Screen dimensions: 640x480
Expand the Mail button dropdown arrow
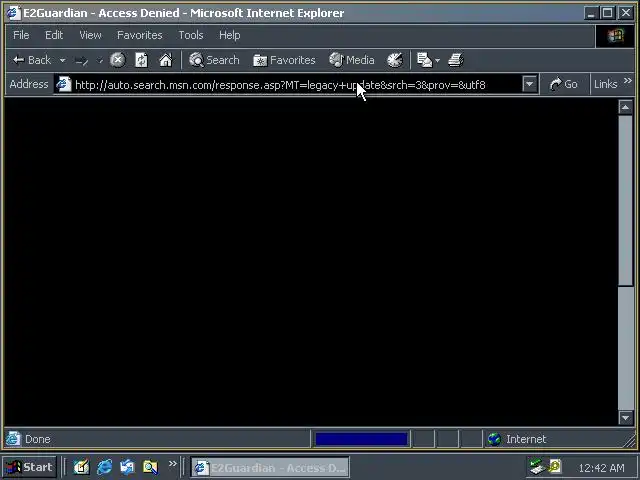[438, 60]
